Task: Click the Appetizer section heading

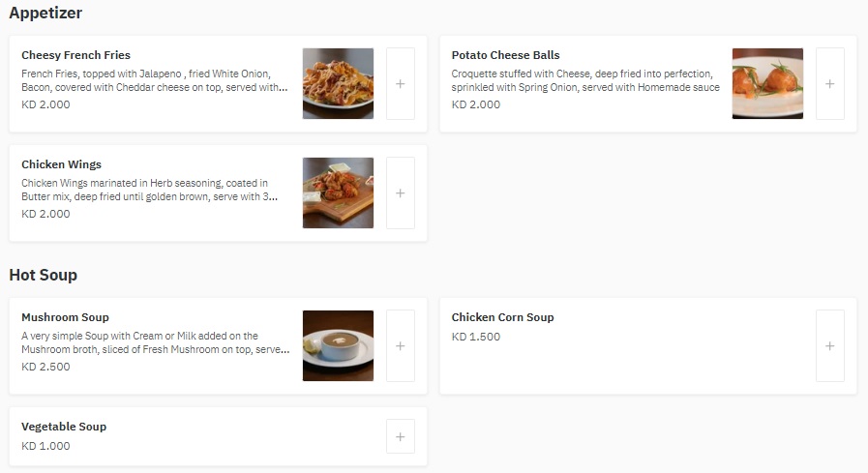Action: [x=45, y=13]
